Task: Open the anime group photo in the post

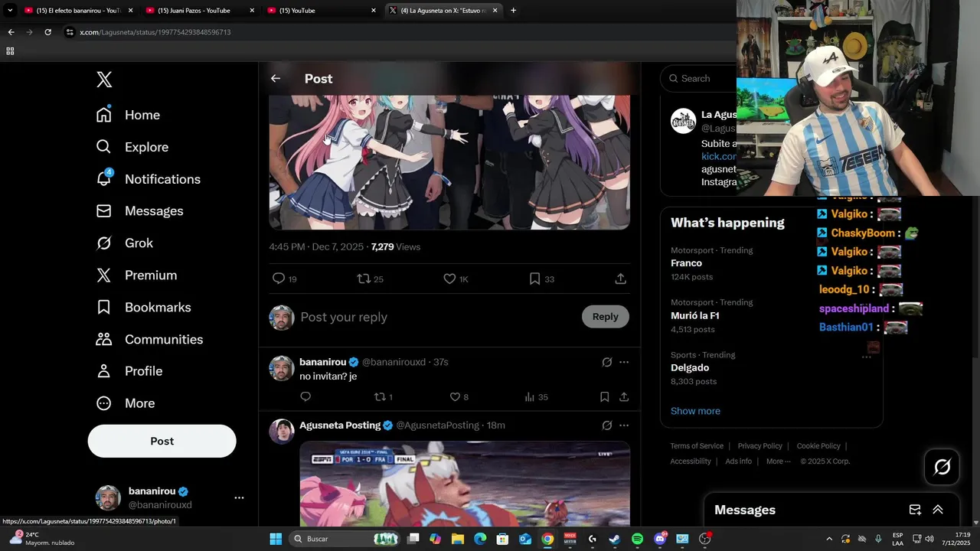Action: pyautogui.click(x=449, y=162)
